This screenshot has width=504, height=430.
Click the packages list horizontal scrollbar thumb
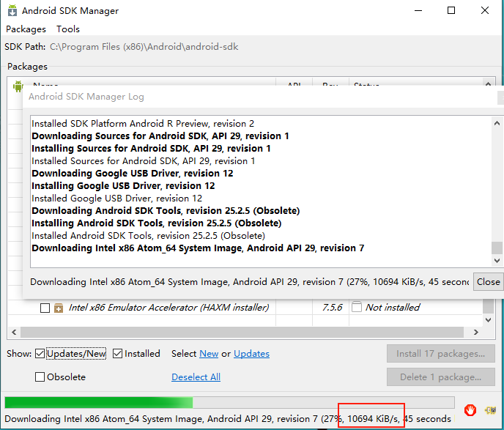click(242, 332)
